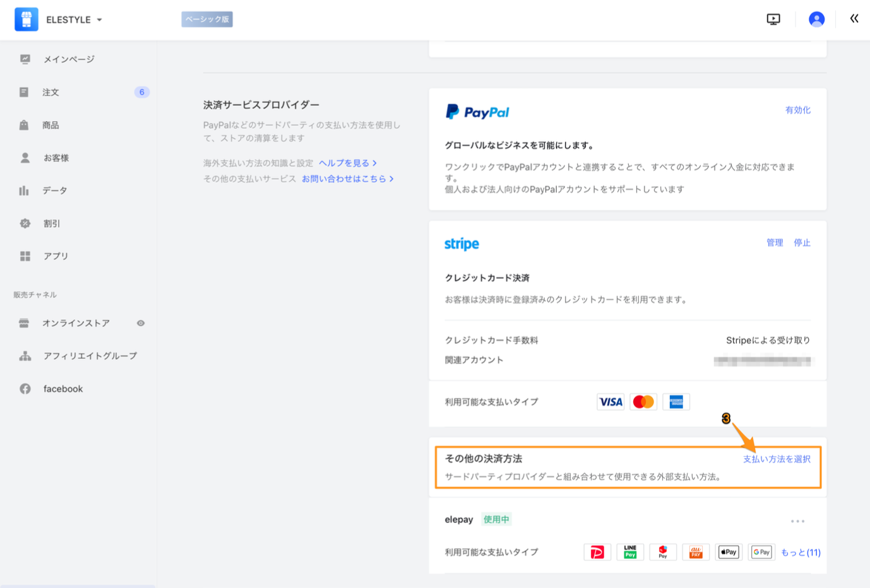Click the LINE Pay icon

click(630, 551)
